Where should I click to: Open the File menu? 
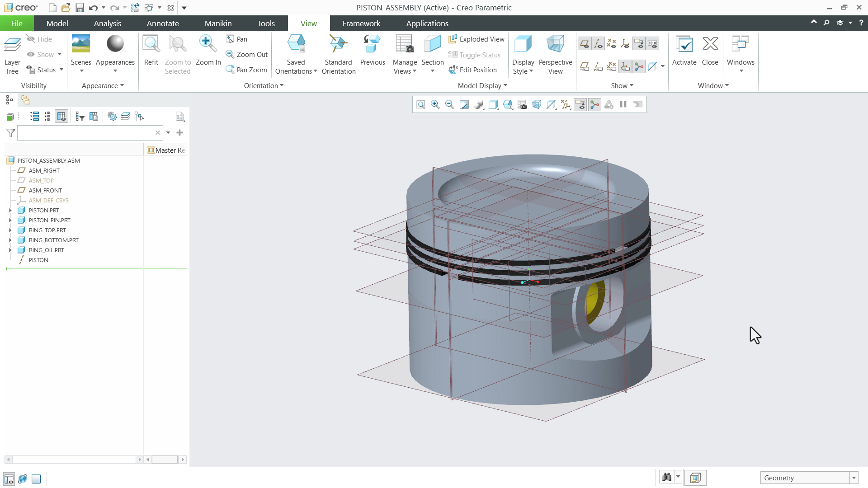pyautogui.click(x=17, y=23)
